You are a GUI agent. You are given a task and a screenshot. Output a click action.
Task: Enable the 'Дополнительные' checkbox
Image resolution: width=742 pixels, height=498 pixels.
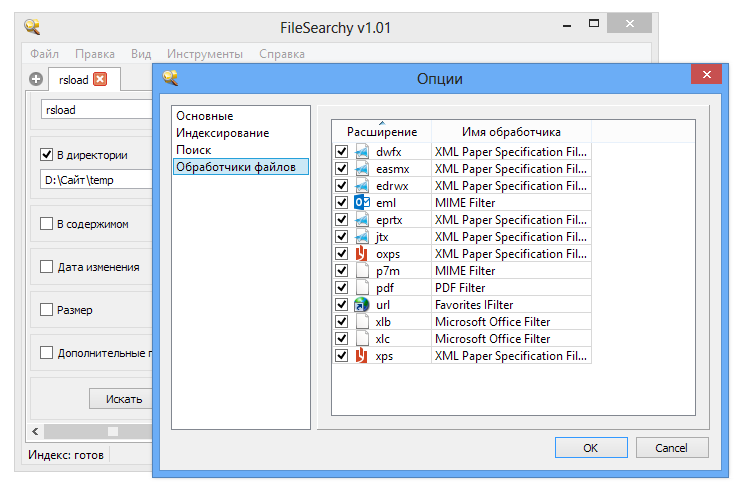click(46, 353)
